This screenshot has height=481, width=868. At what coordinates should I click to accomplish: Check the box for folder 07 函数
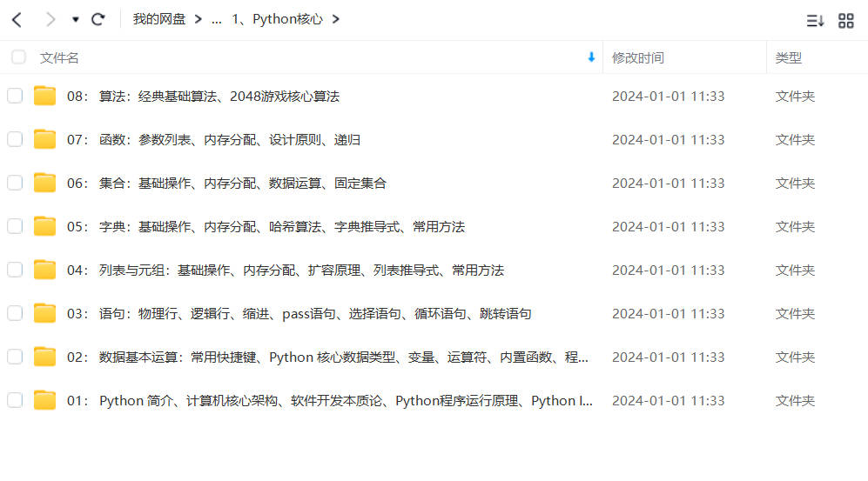coord(15,139)
